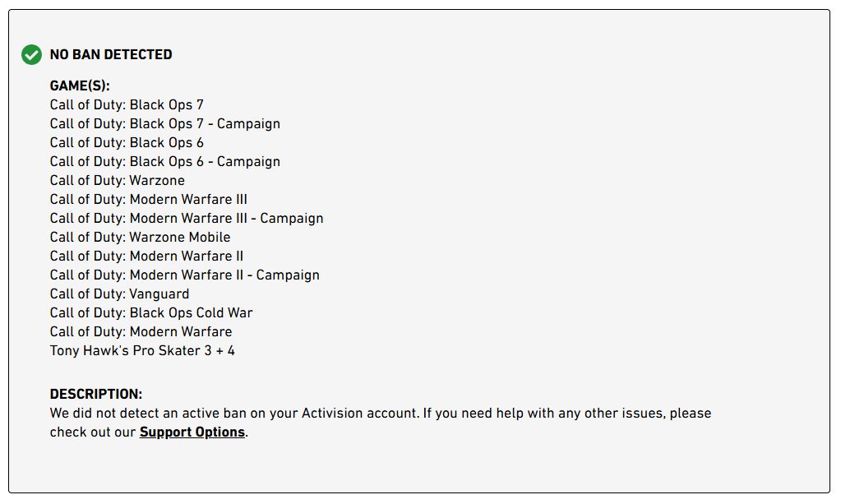The height and width of the screenshot is (504, 841).
Task: Select Black Ops 6 - Campaign entry
Action: pyautogui.click(x=164, y=162)
